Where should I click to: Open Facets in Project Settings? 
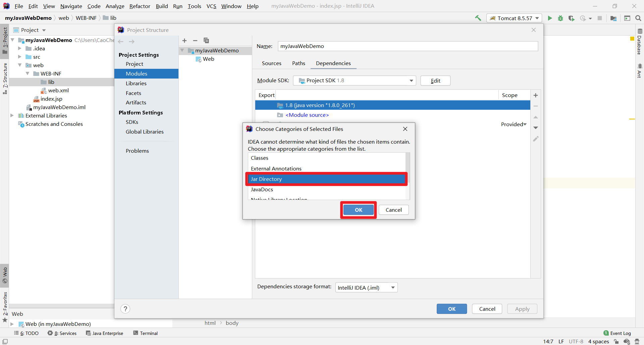click(133, 93)
